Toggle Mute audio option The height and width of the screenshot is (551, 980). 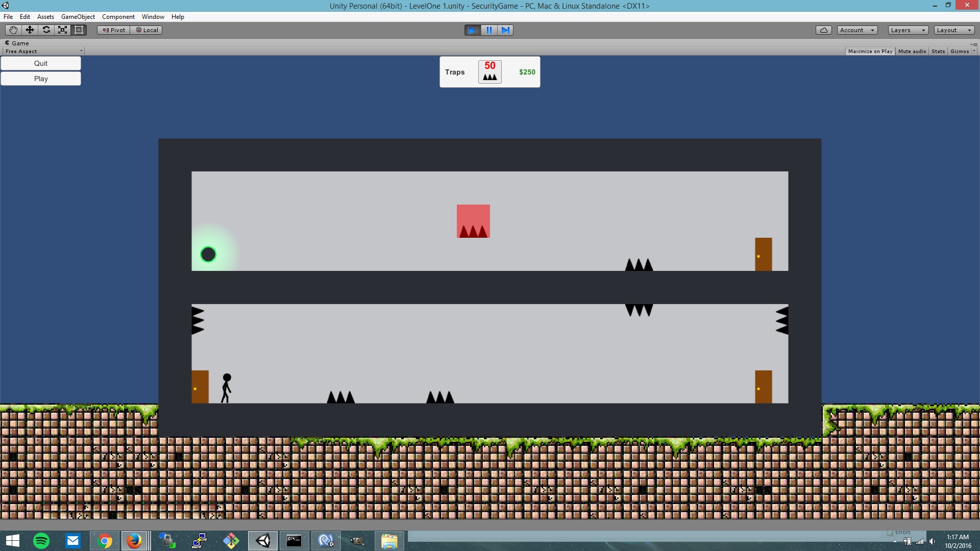[912, 52]
